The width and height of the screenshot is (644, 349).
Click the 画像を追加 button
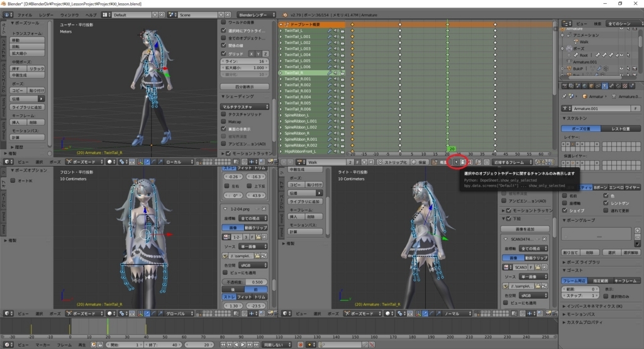pos(525,229)
